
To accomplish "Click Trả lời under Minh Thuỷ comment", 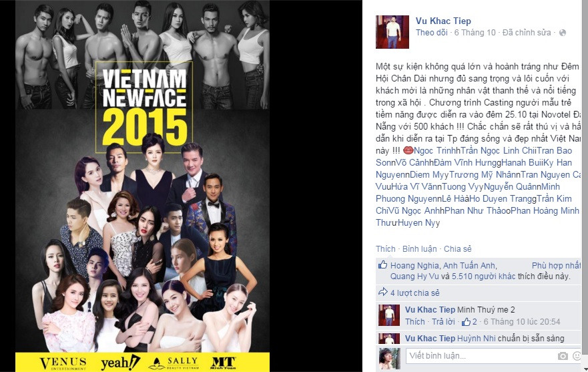I will [443, 322].
